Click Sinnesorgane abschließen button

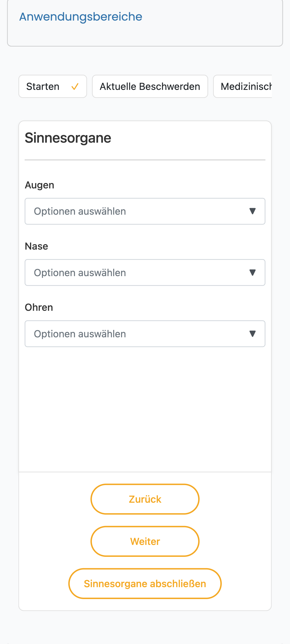145,584
